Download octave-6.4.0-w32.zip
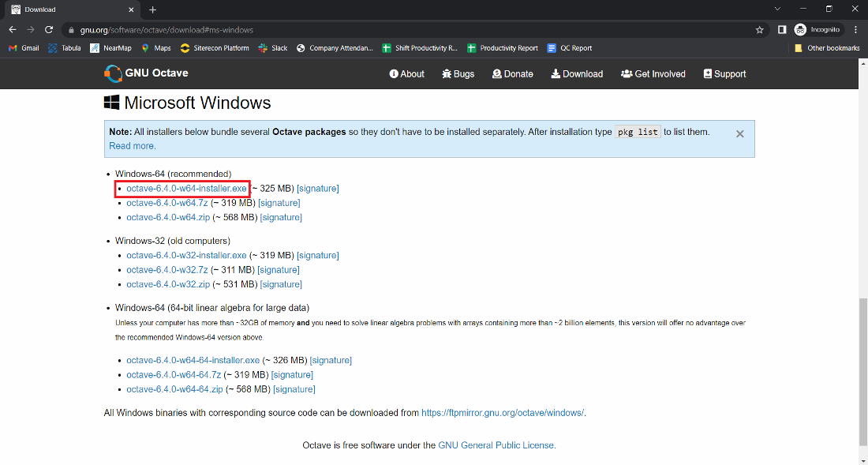 click(x=168, y=284)
